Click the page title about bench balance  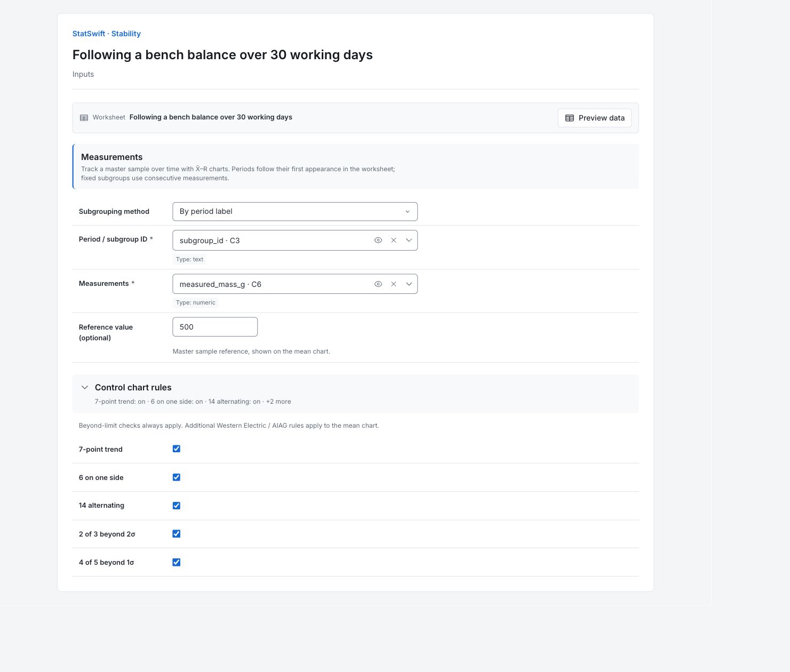pos(222,55)
